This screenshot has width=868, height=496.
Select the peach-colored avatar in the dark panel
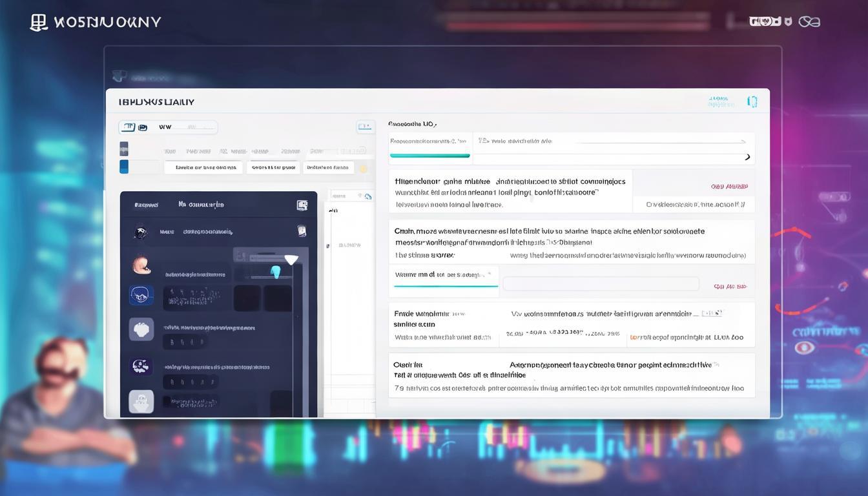pyautogui.click(x=141, y=263)
